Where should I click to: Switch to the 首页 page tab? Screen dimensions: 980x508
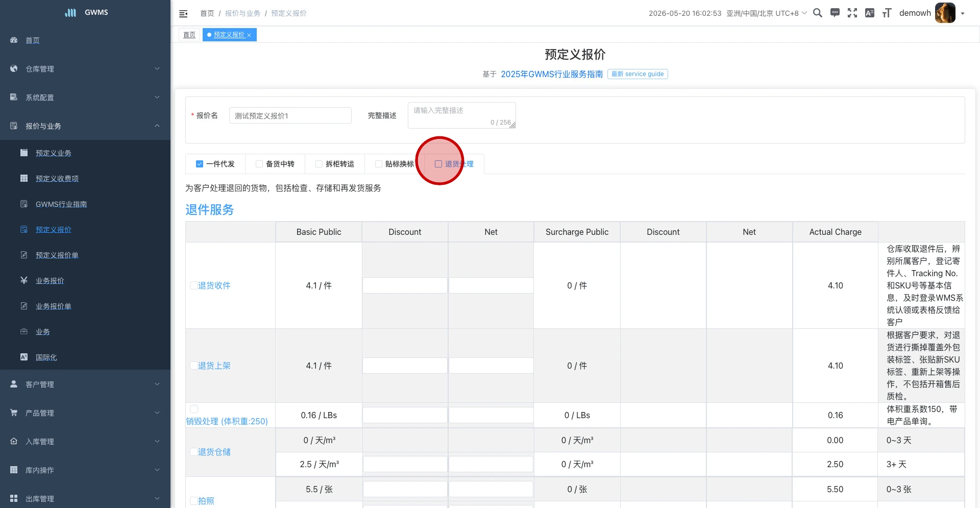click(x=189, y=35)
